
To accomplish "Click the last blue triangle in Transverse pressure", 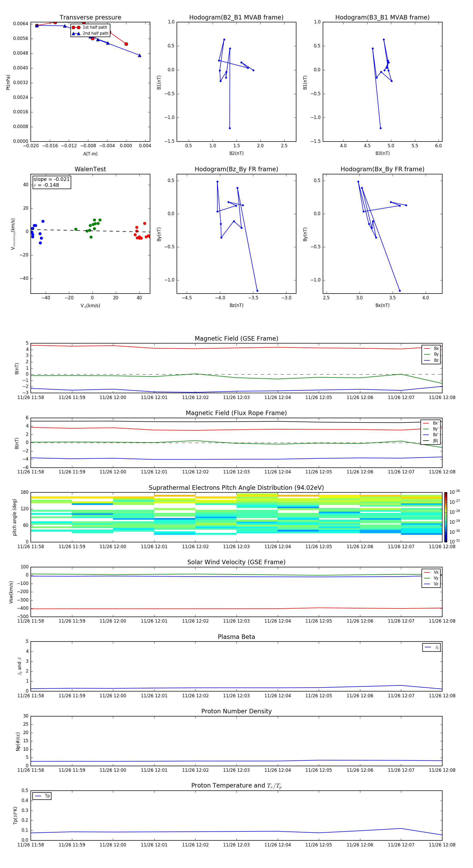I will [x=139, y=55].
